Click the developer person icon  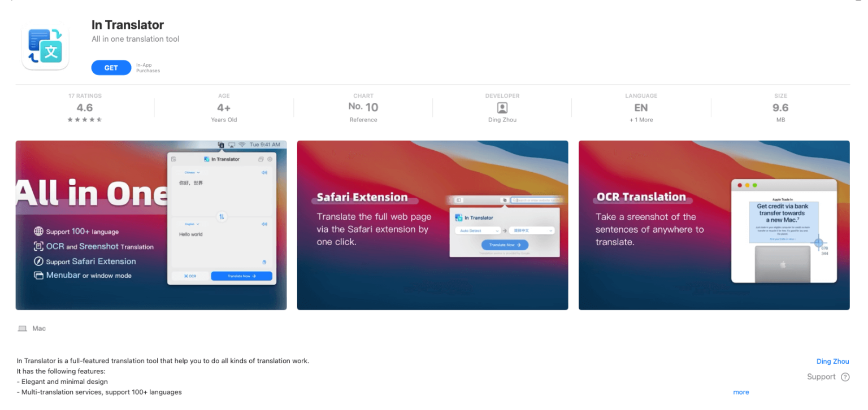tap(502, 108)
